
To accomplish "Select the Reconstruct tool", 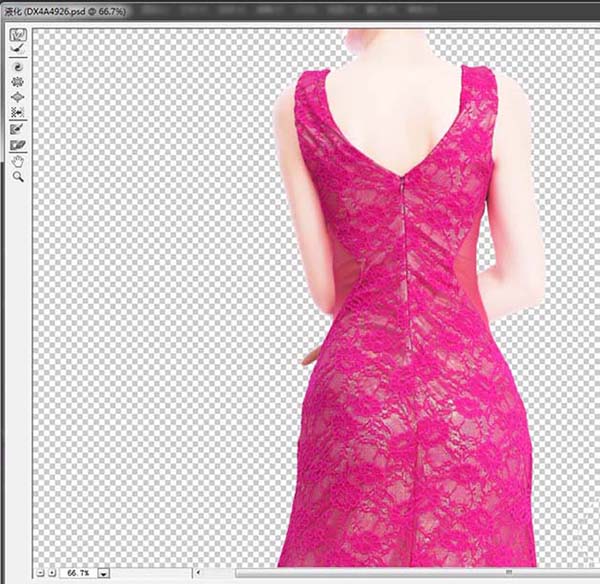I will 17,49.
